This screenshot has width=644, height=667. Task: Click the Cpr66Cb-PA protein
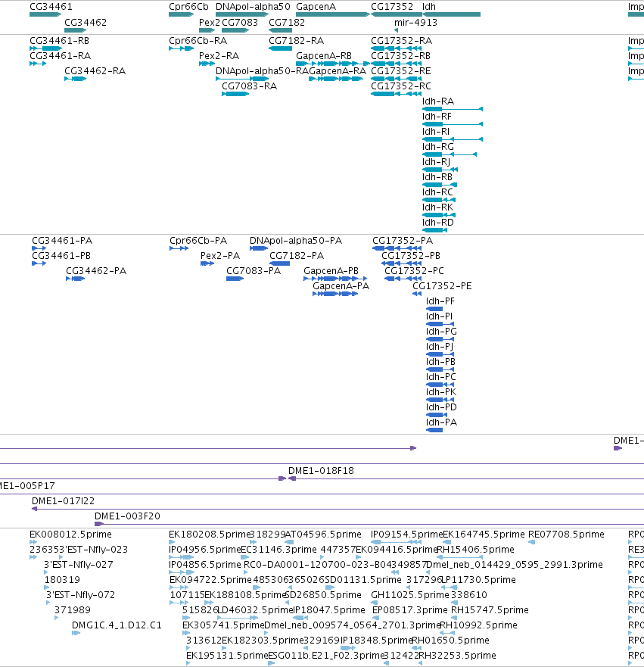[179, 248]
